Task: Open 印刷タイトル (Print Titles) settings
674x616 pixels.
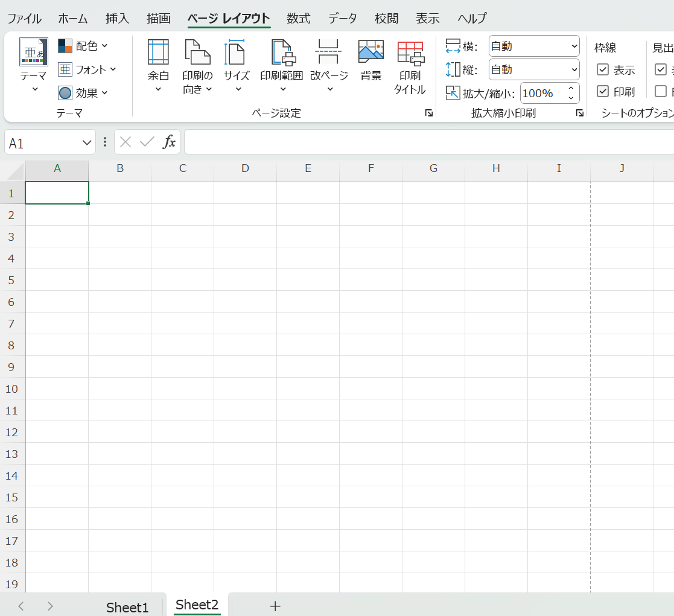Action: point(410,65)
